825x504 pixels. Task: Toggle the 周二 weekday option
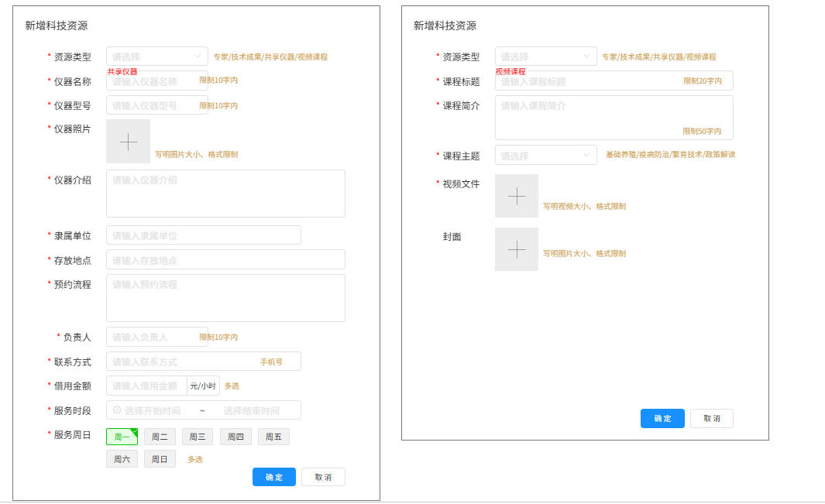[x=160, y=437]
